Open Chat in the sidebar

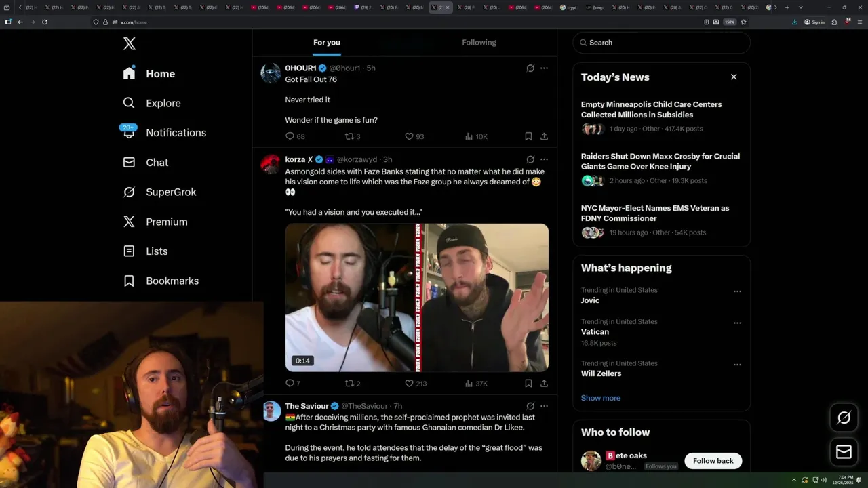(146, 163)
